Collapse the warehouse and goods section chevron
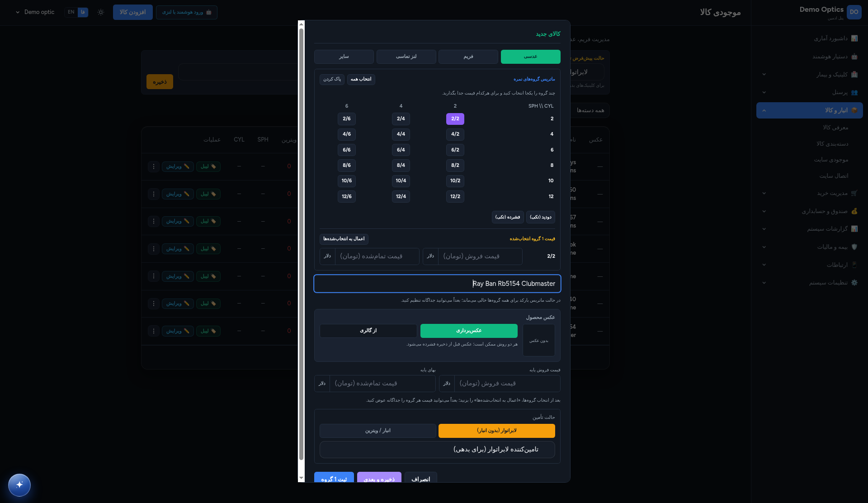The width and height of the screenshot is (868, 503). pos(764,110)
